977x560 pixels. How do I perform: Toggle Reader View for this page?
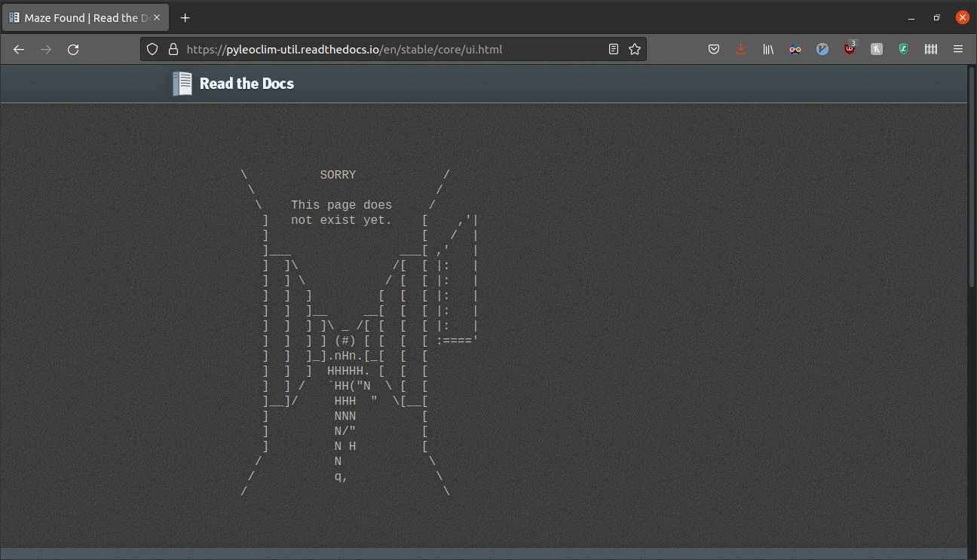613,49
